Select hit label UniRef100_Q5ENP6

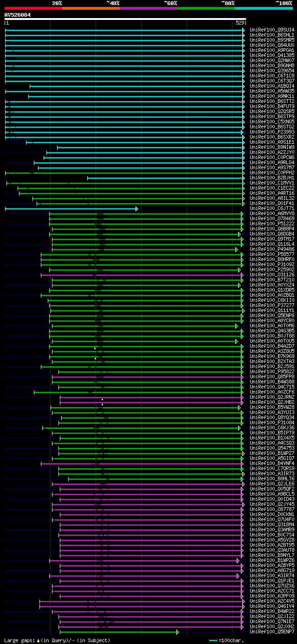click(272, 315)
